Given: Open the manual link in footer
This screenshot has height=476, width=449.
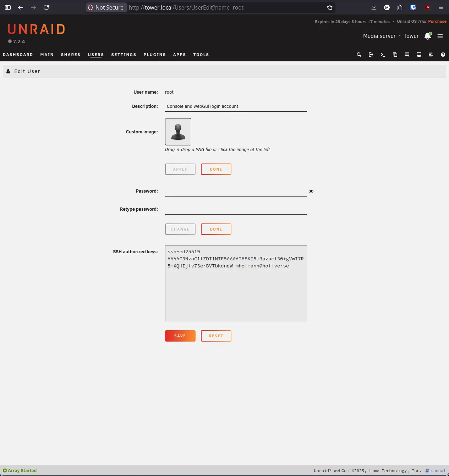Looking at the screenshot, I should tap(436, 471).
